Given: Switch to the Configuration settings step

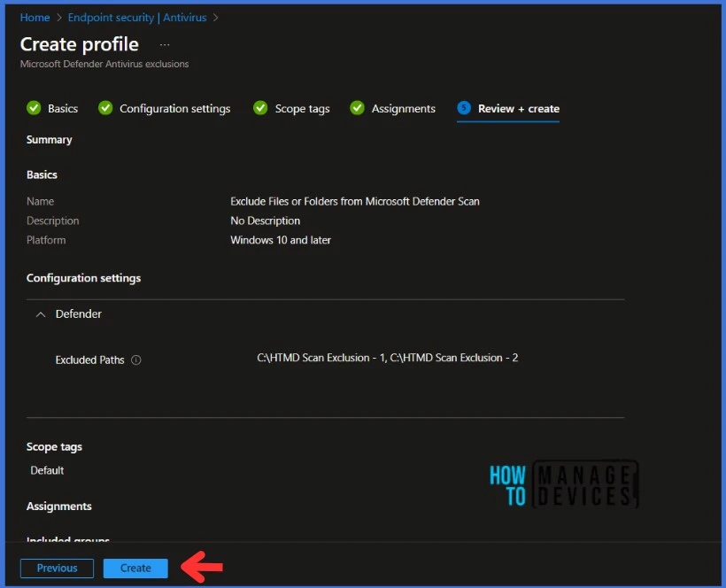Looking at the screenshot, I should (175, 109).
